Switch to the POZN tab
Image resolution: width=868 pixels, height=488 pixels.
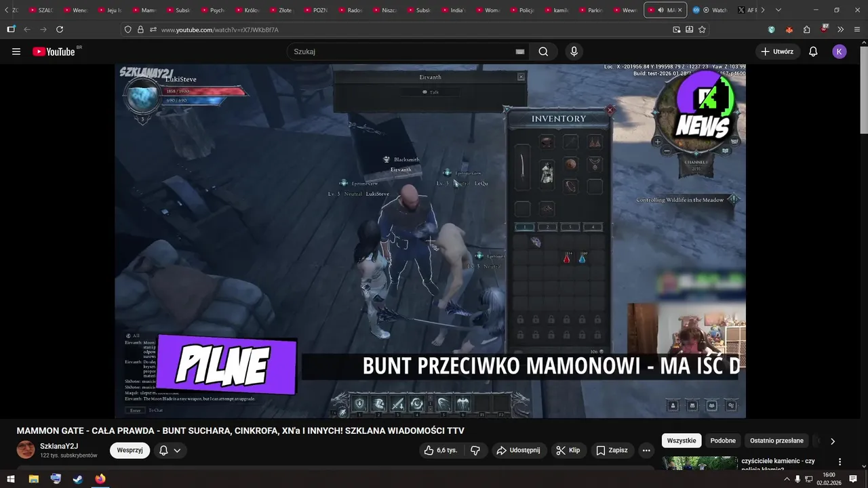[x=316, y=10]
